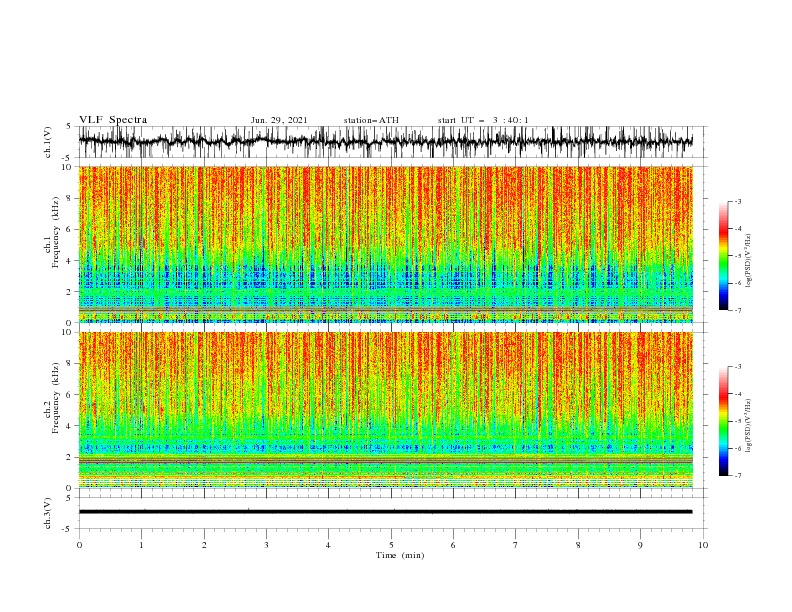
Task: Select the "Time (min)" x-axis label
Action: point(400,555)
